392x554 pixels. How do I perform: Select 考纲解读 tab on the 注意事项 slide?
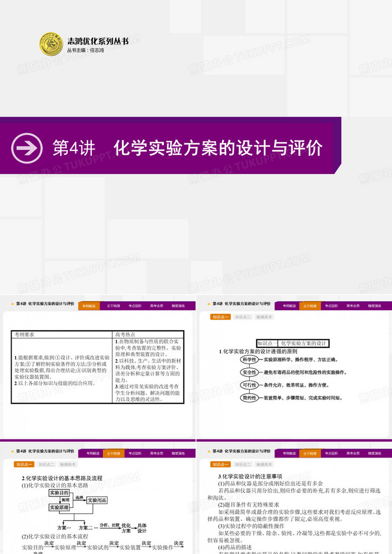point(289,453)
